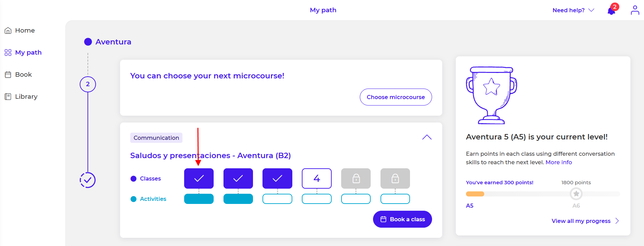This screenshot has height=246, width=644.
Task: Select the first completed class checkmark
Action: [x=199, y=178]
